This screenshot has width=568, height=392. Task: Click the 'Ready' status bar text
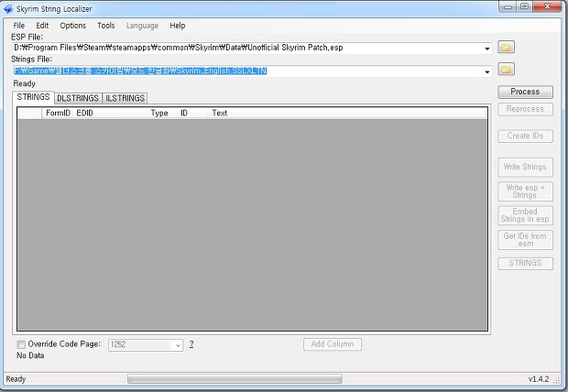(16, 379)
